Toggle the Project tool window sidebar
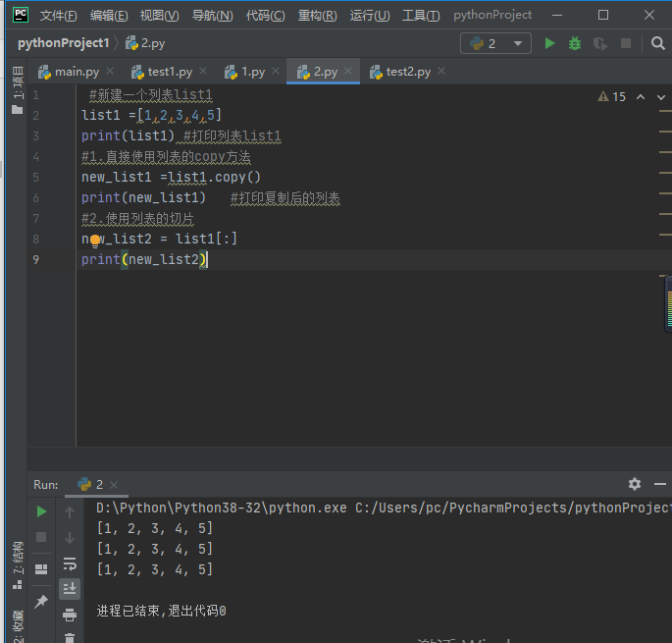Viewport: 672px width, 643px height. [17, 89]
